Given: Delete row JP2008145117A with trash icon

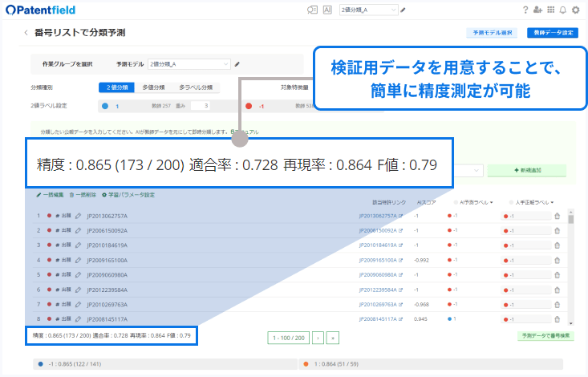Looking at the screenshot, I should click(558, 319).
